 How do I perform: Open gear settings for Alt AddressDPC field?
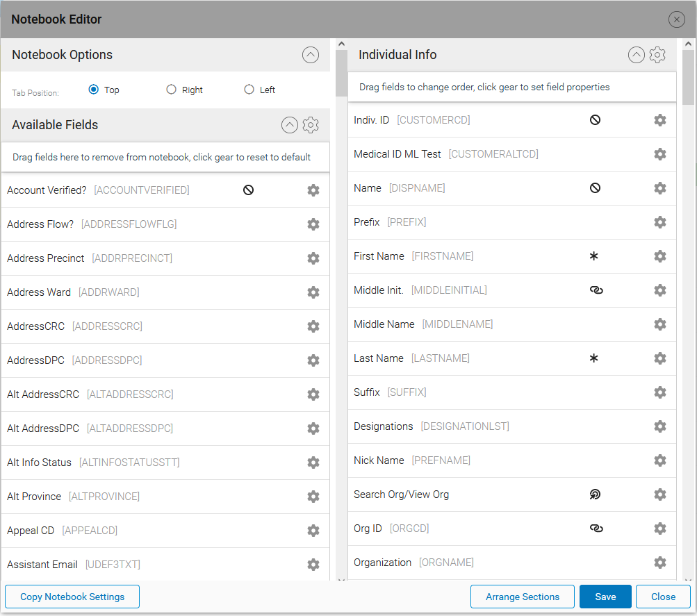pos(313,428)
